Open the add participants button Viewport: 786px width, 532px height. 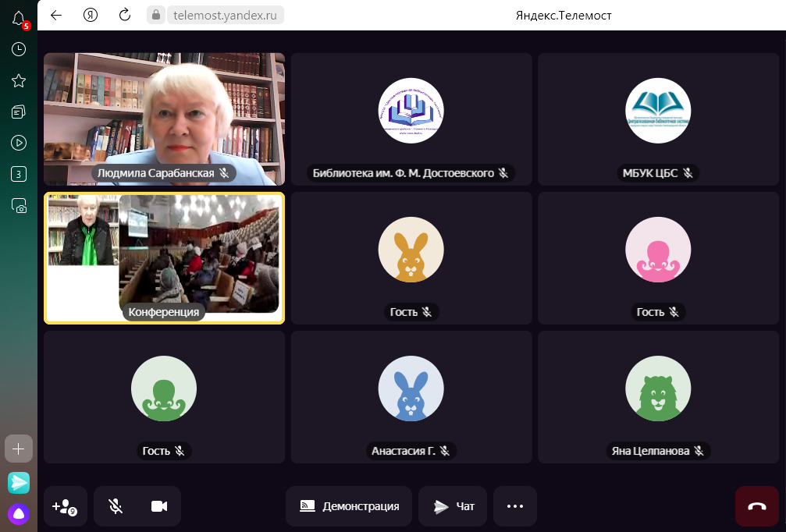65,506
